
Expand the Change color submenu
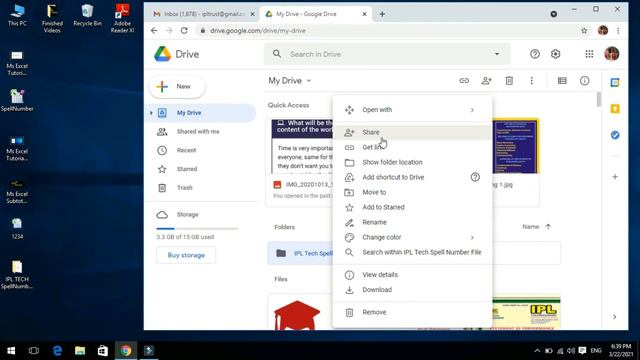(472, 237)
